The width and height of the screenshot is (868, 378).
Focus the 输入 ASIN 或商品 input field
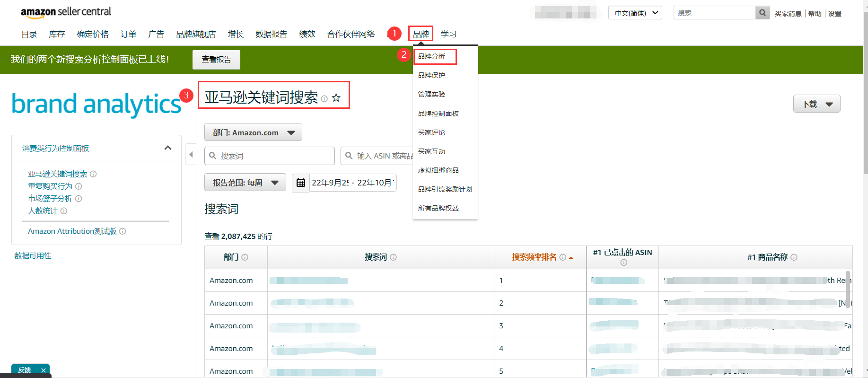pos(377,156)
